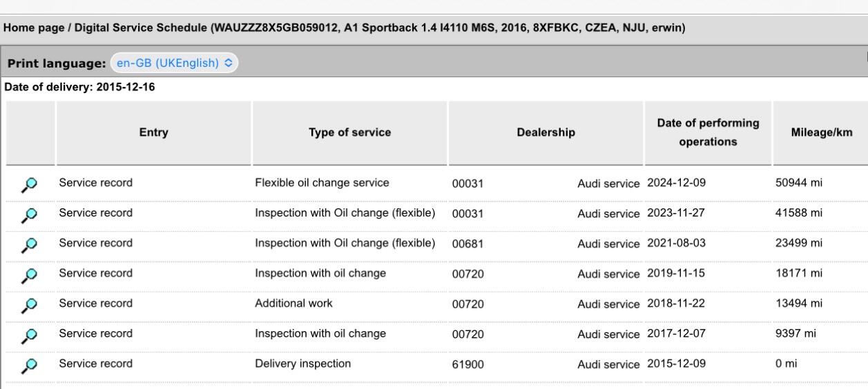Viewport: 868px width, 389px height.
Task: Click the Date of delivery: 2015-12-16 text
Action: 79,88
